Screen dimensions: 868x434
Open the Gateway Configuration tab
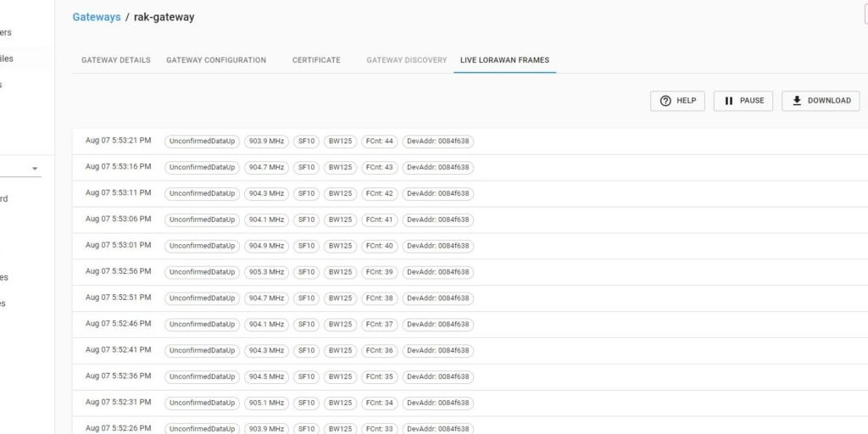click(x=216, y=60)
